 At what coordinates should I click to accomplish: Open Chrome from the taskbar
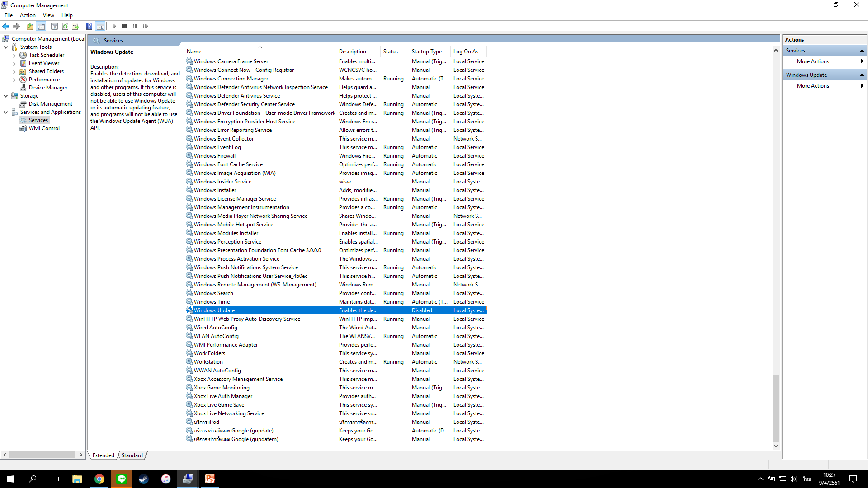coord(99,479)
